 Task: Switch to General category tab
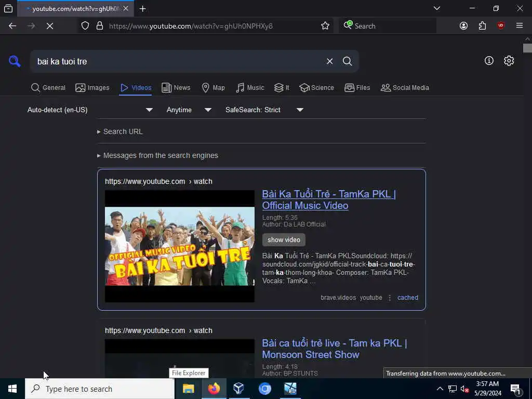tap(48, 87)
